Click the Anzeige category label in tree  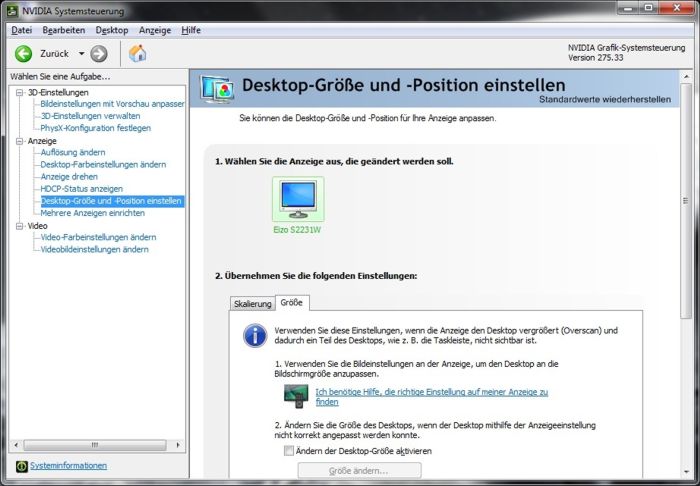42,141
